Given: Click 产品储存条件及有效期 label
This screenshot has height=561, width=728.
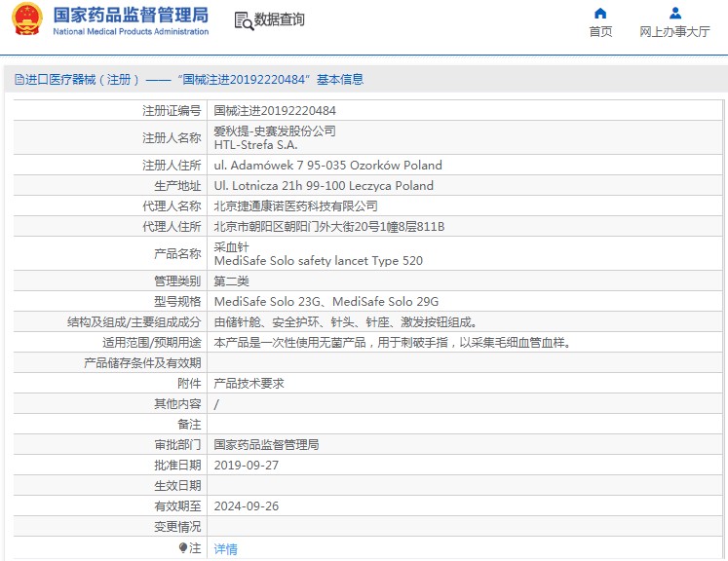Looking at the screenshot, I should [x=142, y=363].
